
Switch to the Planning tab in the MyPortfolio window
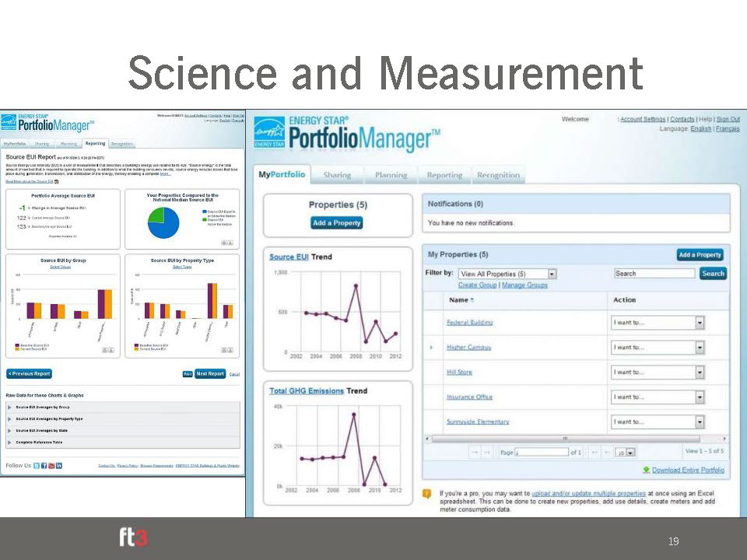pos(391,175)
